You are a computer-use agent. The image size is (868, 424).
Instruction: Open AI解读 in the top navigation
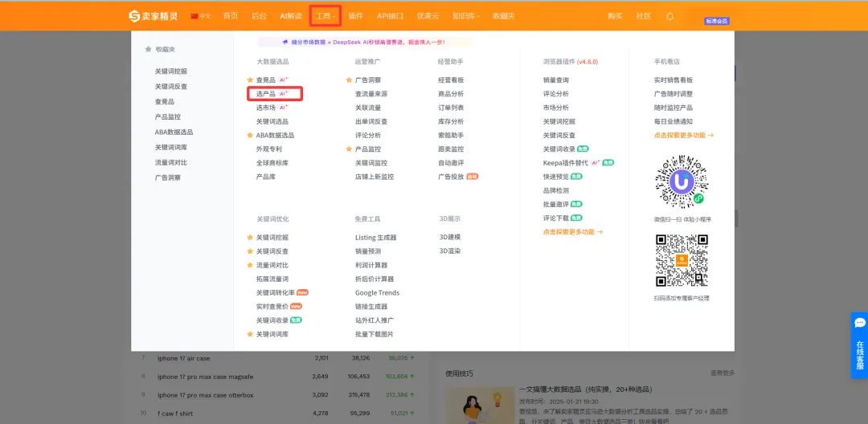[x=291, y=16]
